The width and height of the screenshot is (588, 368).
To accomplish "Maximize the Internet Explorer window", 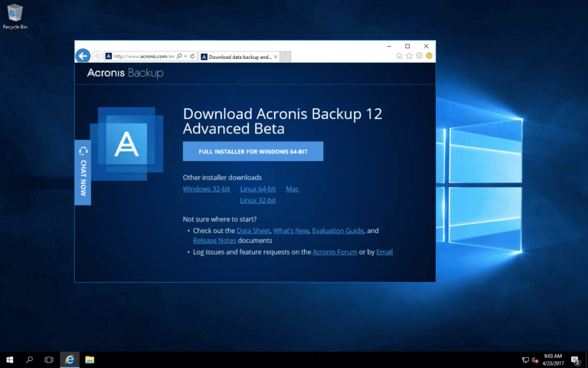I will pyautogui.click(x=407, y=46).
